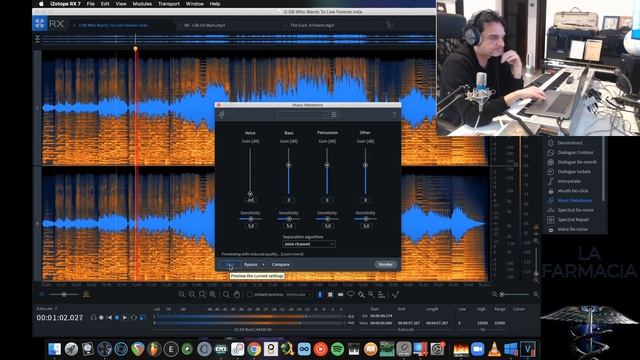Select the time selection tool

pyautogui.click(x=320, y=294)
